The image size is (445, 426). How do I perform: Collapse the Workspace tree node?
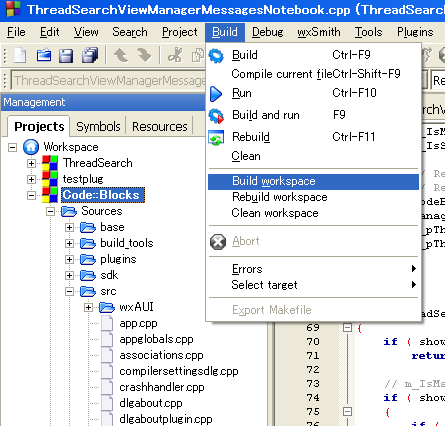12,147
